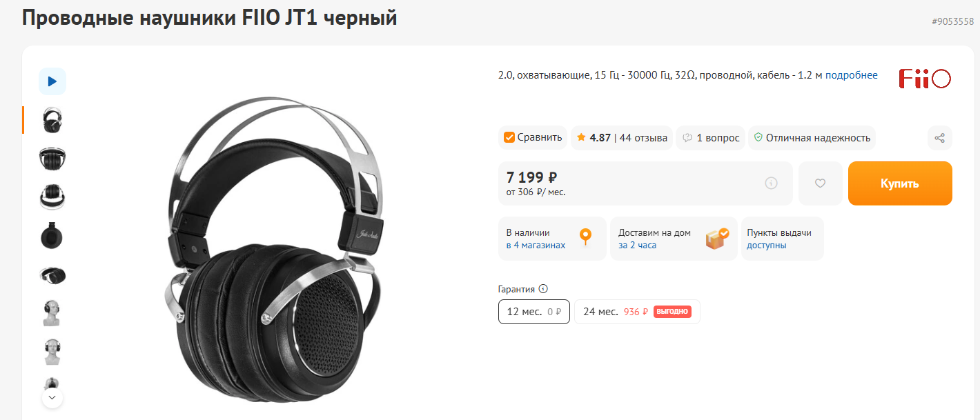Click the Купить button
Image resolution: width=980 pixels, height=420 pixels.
[900, 183]
